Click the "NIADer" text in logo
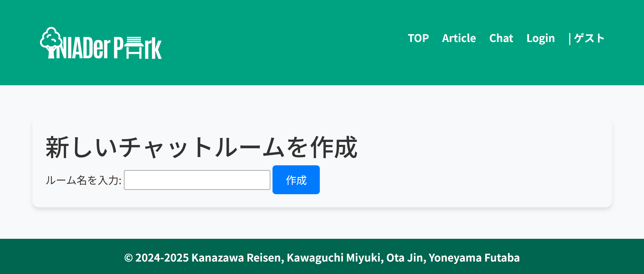Image resolution: width=644 pixels, height=274 pixels. (x=83, y=48)
